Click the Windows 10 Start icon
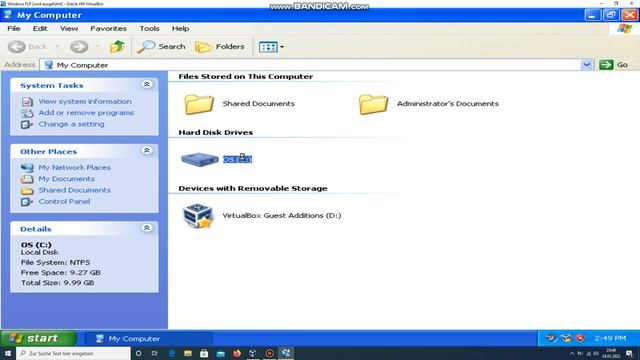The width and height of the screenshot is (640, 360). [x=8, y=353]
